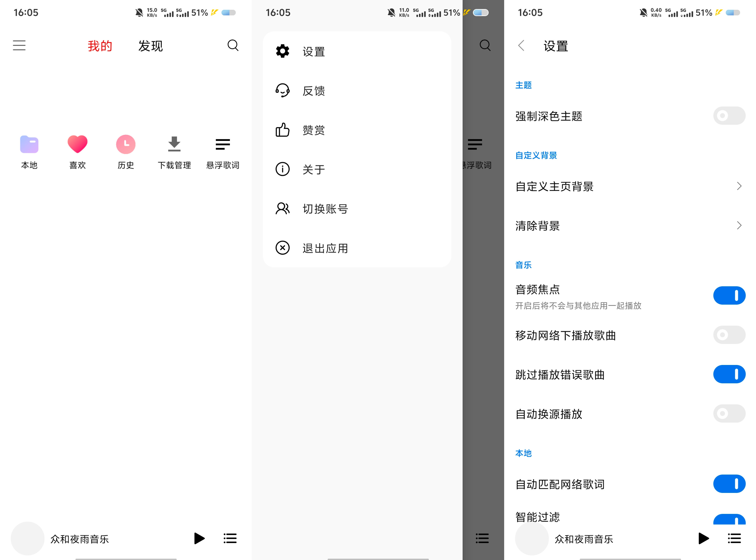
Task: Open the playlist queue icon
Action: pos(230,538)
